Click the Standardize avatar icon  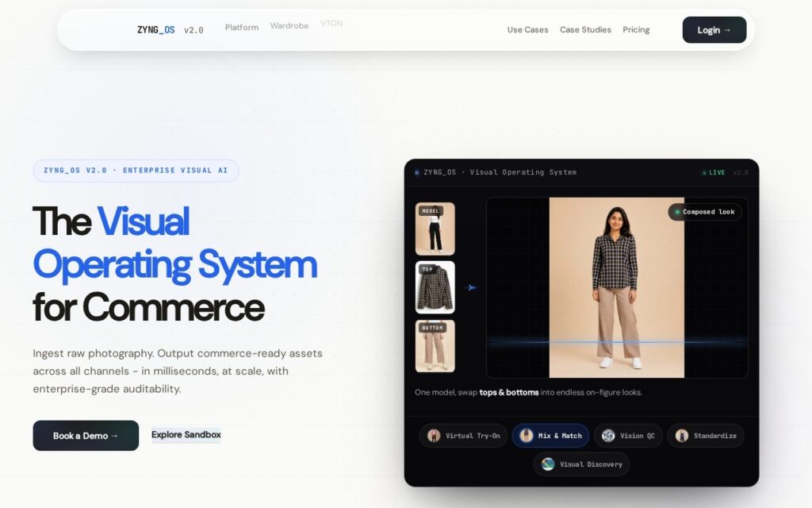coord(681,436)
